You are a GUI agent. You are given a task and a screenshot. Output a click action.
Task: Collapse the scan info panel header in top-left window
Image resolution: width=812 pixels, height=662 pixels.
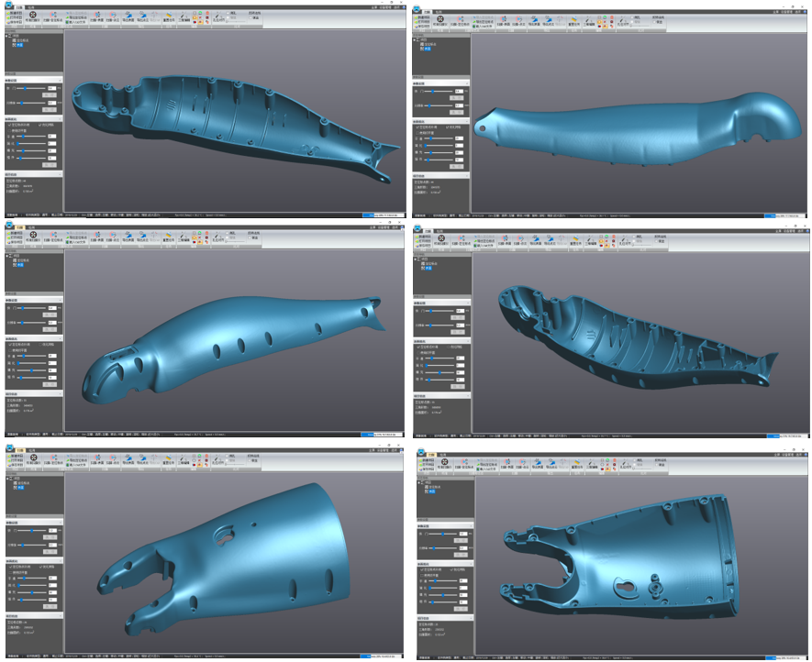click(x=61, y=173)
